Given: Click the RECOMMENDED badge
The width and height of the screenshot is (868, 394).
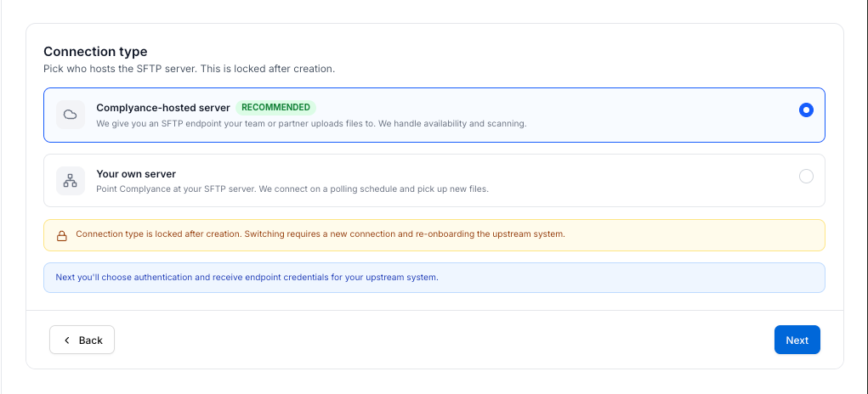Looking at the screenshot, I should (275, 108).
